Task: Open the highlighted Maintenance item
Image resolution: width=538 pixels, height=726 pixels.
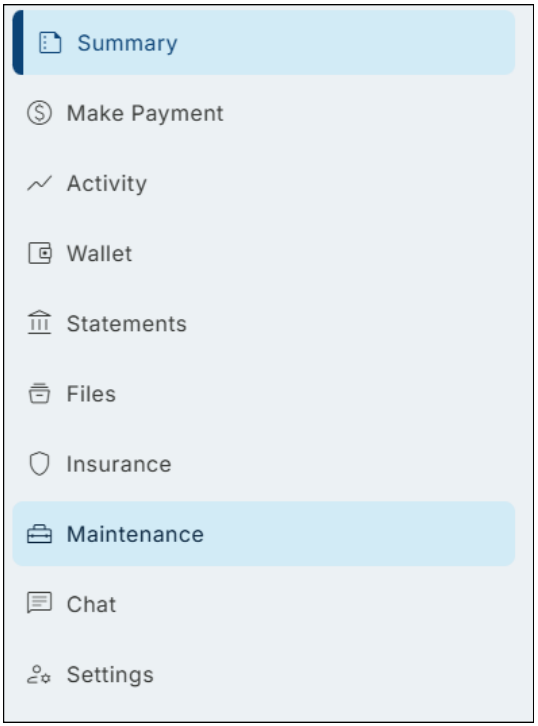Action: pos(264,534)
